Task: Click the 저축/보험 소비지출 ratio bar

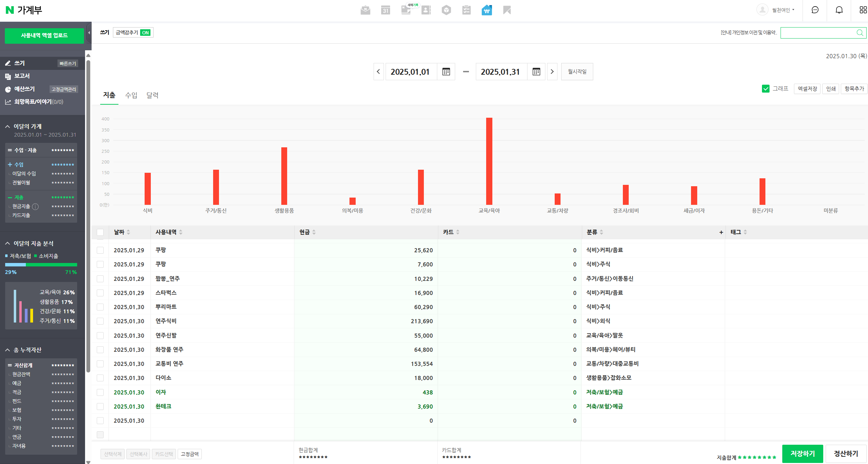Action: (41, 265)
